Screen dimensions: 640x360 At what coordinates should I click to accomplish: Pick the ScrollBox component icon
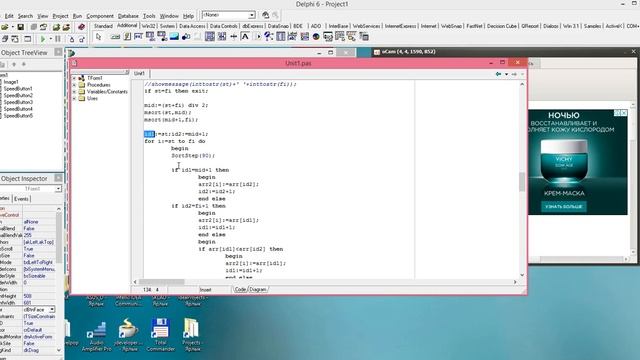point(210,37)
